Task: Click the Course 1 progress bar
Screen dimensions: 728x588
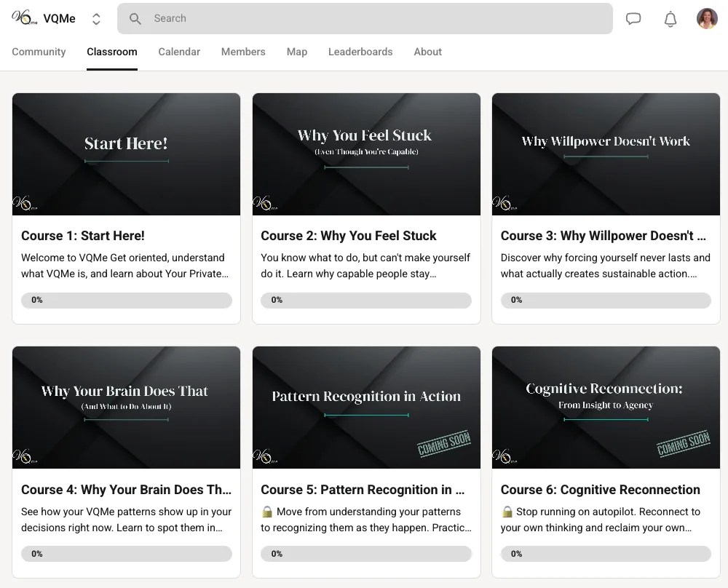Action: tap(126, 300)
